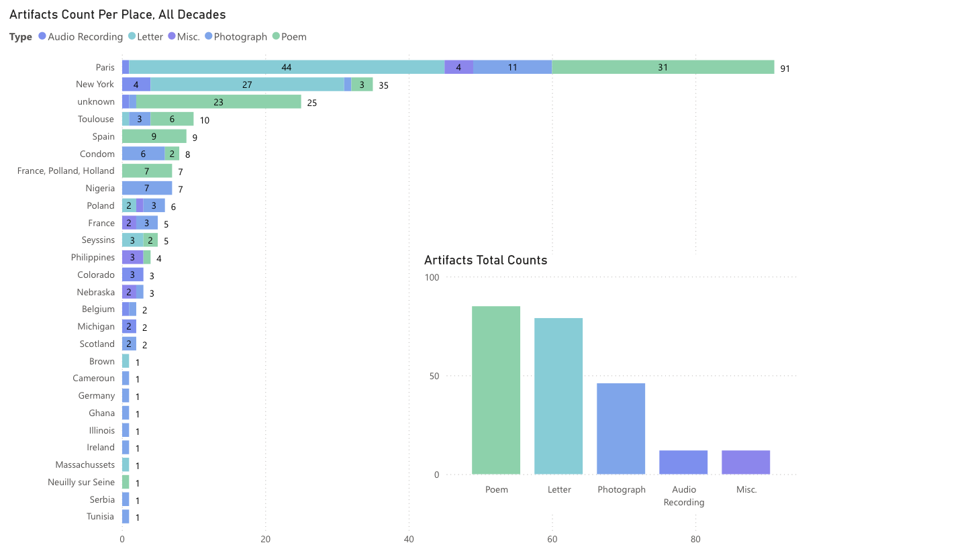Select the New York Letter segment labeled 27
This screenshot has width=980, height=551.
247,85
